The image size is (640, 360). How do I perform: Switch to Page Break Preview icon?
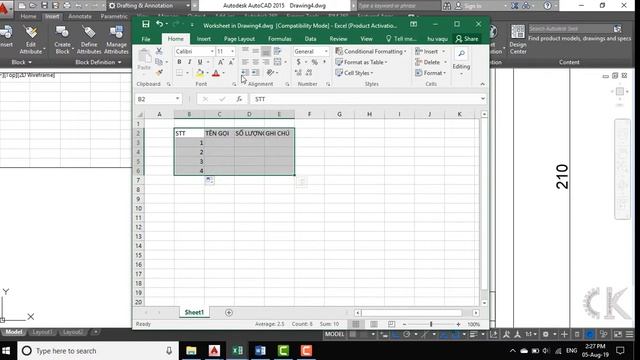pyautogui.click(x=391, y=324)
